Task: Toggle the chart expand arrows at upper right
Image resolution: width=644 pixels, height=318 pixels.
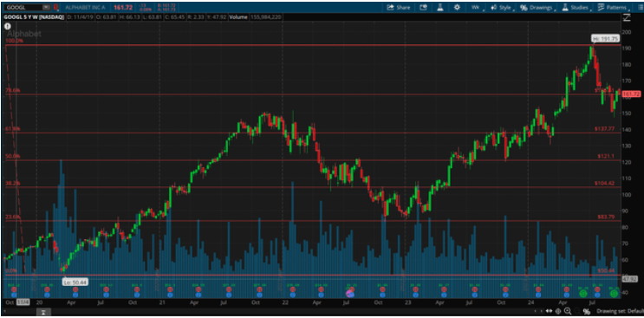Action: [x=627, y=17]
